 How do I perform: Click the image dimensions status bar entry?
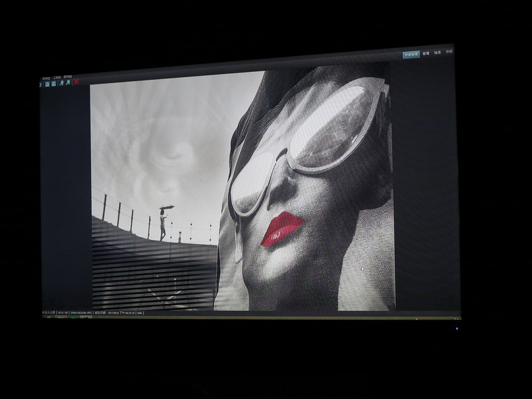coord(80,313)
